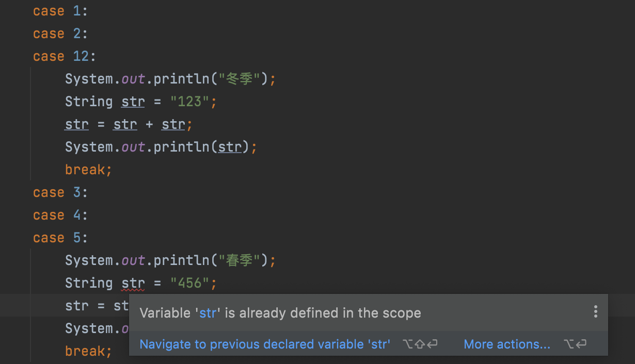Screen dimensions: 635x364
Task: Open the tooltip's three-dot options menu
Action: click(595, 311)
